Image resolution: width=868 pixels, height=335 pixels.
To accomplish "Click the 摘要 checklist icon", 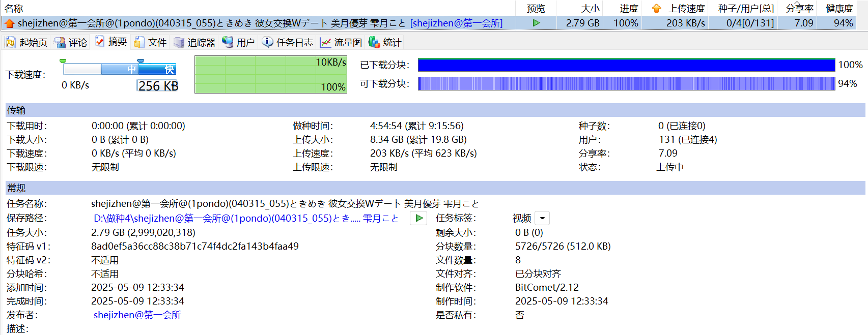I will pos(100,41).
